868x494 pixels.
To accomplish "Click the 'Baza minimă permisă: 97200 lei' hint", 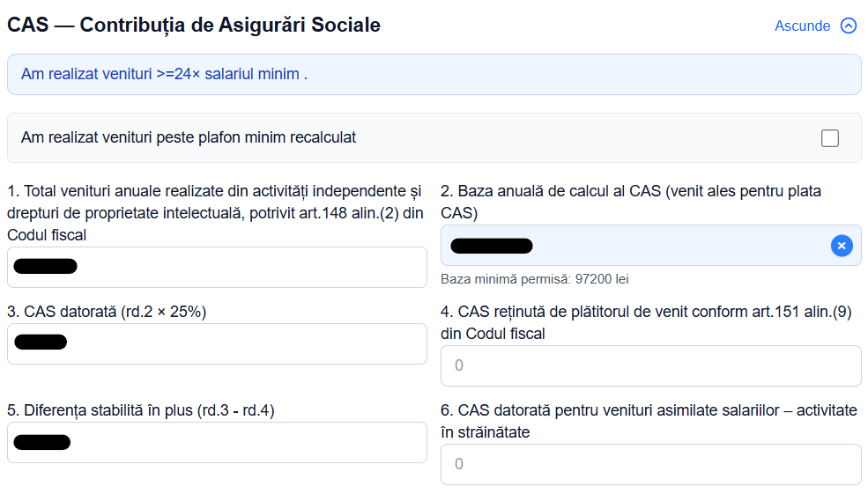I will point(535,279).
